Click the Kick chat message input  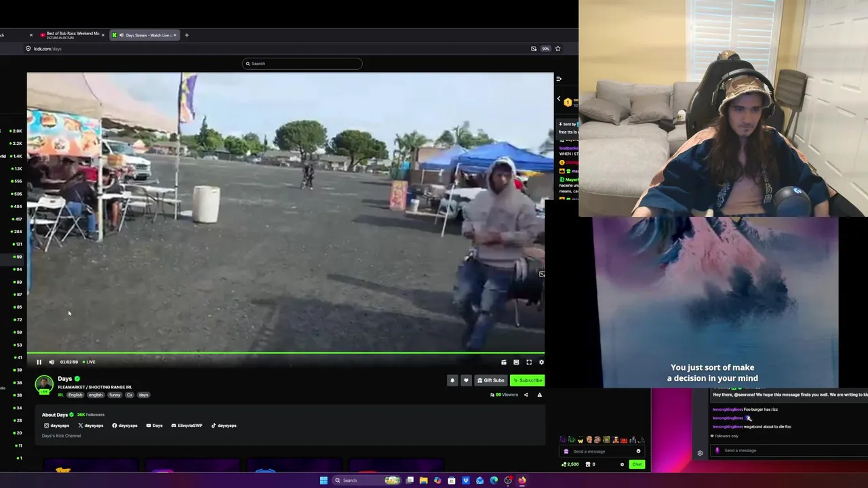[x=604, y=451]
